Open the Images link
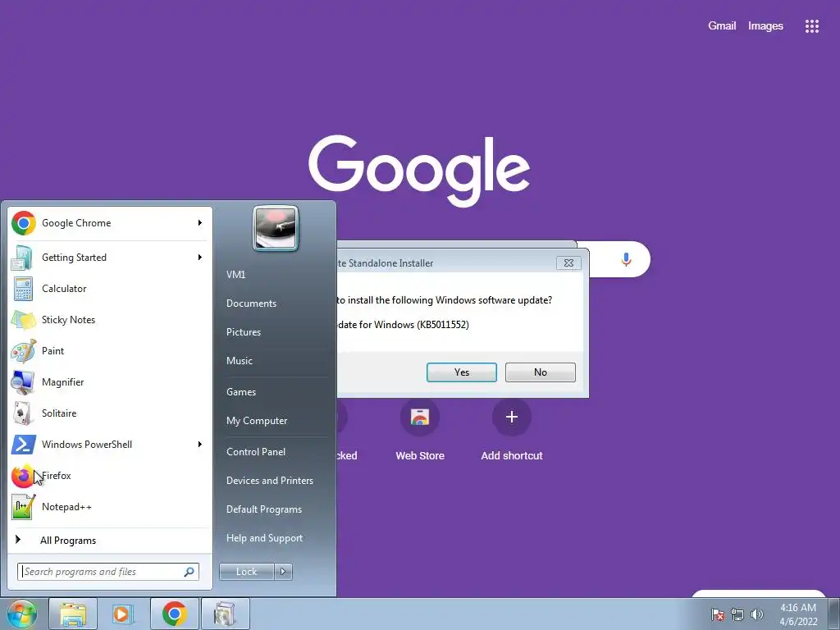Screen dimensions: 840x630 pyautogui.click(x=765, y=25)
